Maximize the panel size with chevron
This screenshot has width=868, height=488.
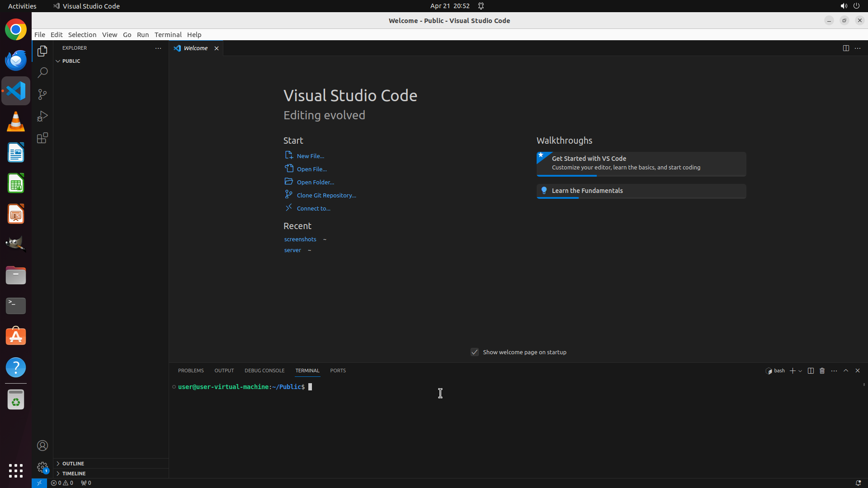846,371
